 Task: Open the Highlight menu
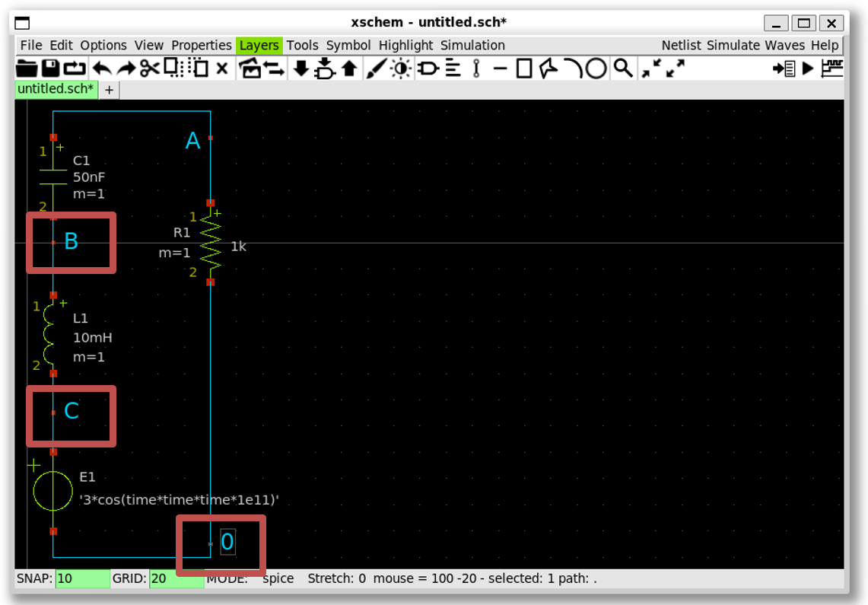point(405,46)
